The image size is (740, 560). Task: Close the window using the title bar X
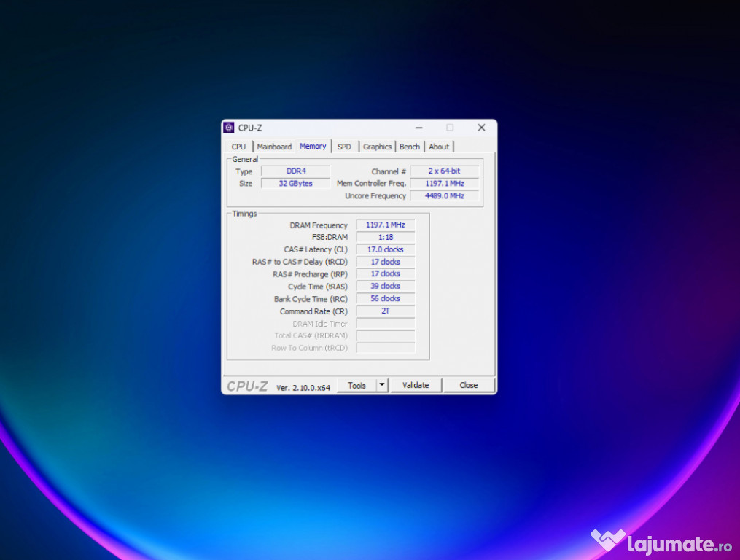pyautogui.click(x=481, y=128)
